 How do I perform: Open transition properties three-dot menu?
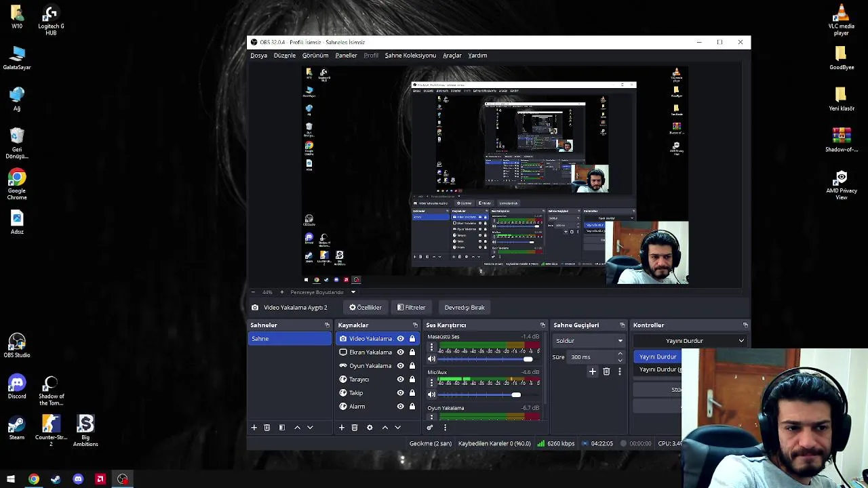(619, 371)
